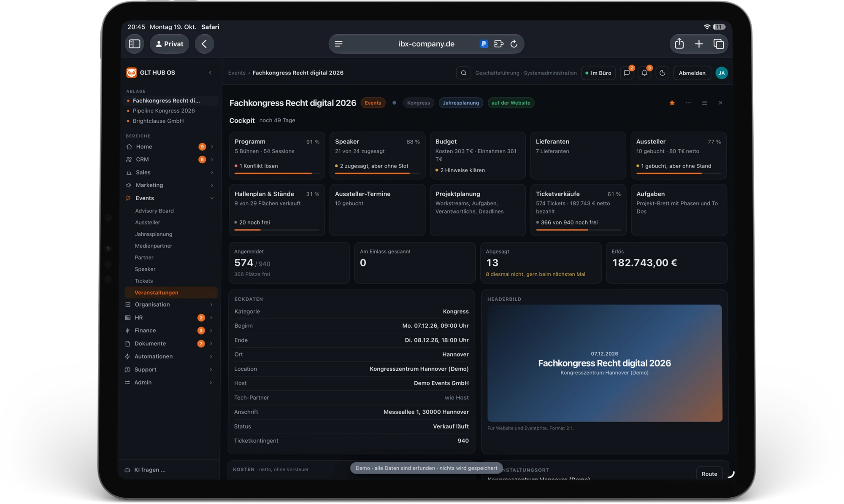Click the GLT HUB OS fox logo

click(x=131, y=73)
